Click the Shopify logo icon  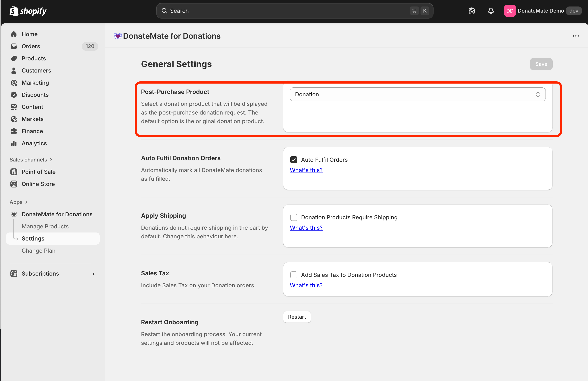pos(14,11)
